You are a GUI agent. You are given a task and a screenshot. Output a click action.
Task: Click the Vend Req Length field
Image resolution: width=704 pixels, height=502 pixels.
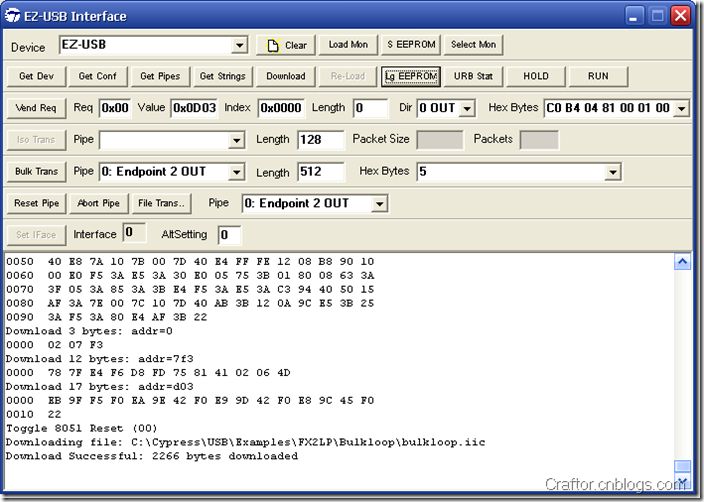(x=370, y=108)
